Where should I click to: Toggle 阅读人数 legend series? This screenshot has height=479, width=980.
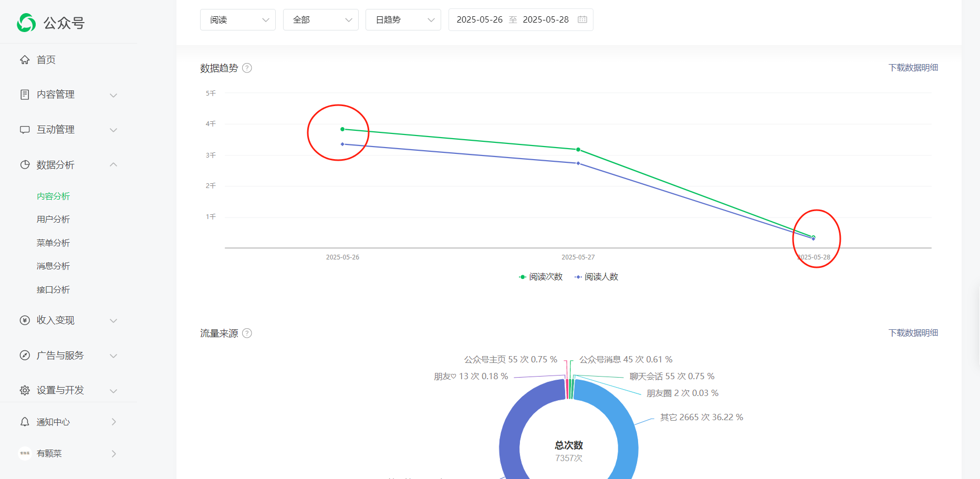click(x=596, y=277)
